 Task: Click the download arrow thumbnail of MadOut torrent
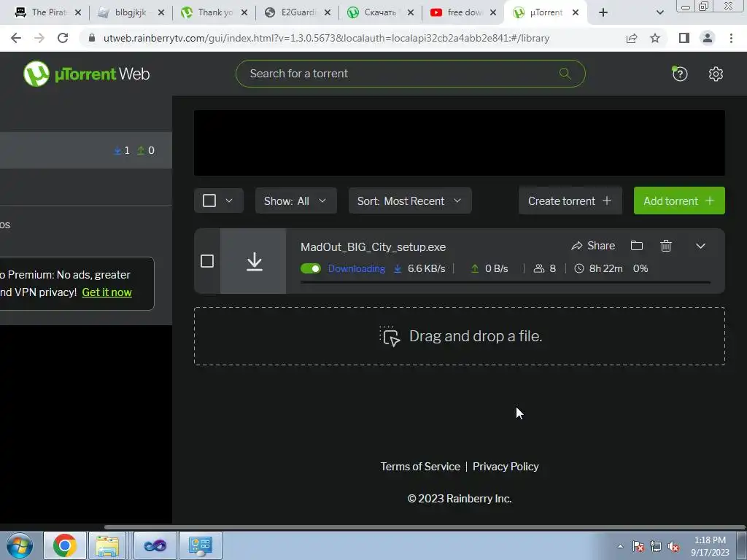[253, 261]
